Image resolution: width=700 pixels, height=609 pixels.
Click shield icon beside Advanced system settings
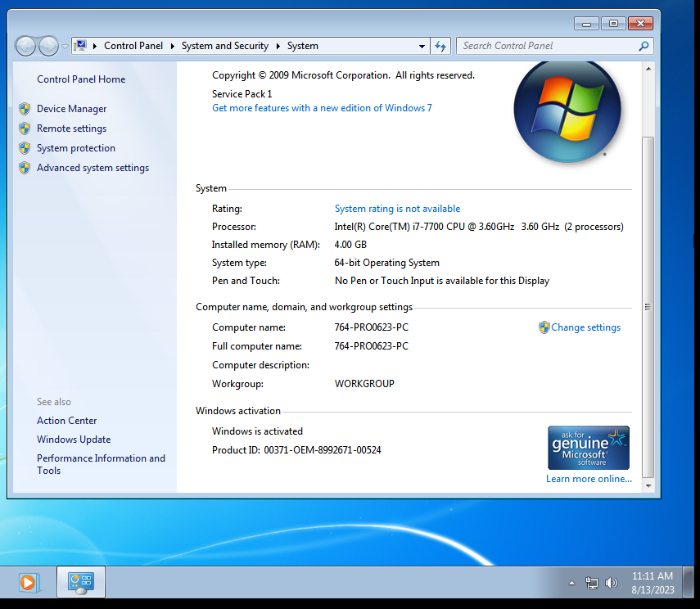25,168
